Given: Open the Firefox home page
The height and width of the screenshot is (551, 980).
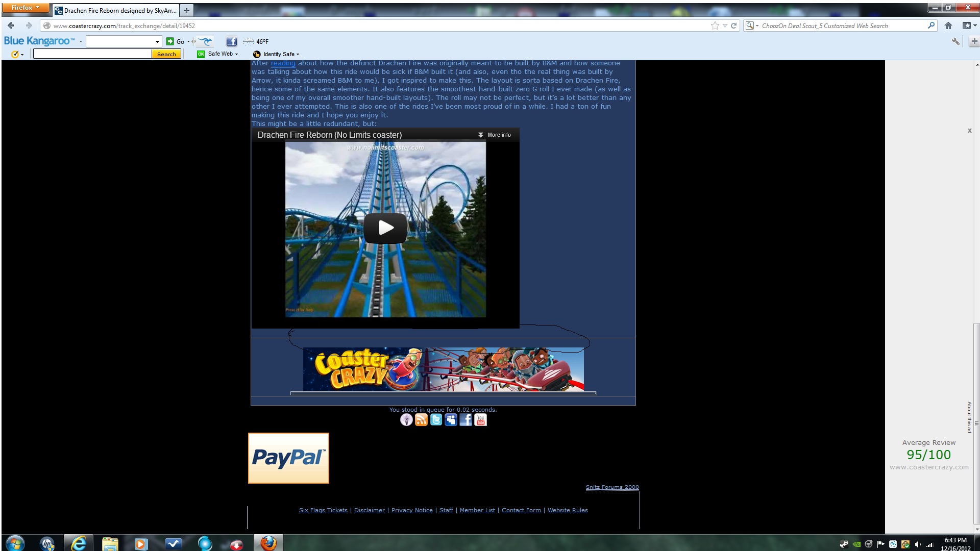Looking at the screenshot, I should tap(948, 26).
